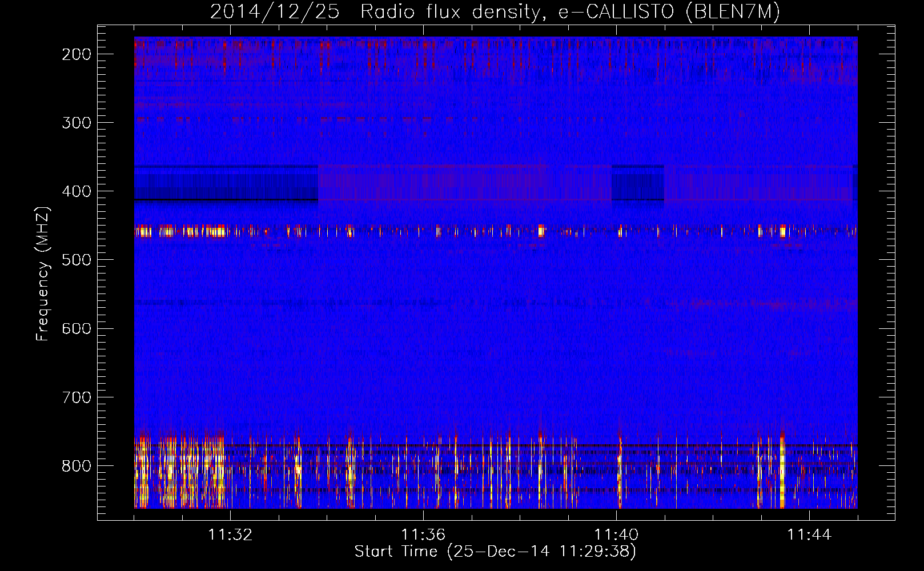
Task: Click the 11:40 time tick label
Action: point(616,534)
